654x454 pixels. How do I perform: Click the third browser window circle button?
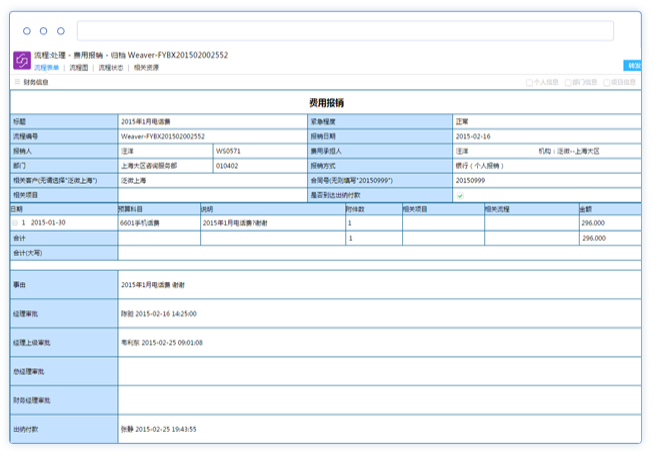tap(61, 31)
